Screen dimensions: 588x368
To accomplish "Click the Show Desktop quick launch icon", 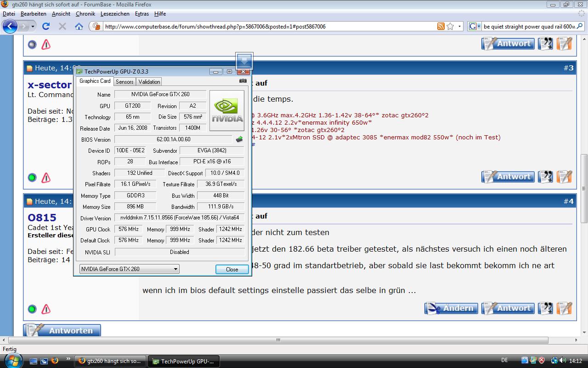I will [x=34, y=361].
